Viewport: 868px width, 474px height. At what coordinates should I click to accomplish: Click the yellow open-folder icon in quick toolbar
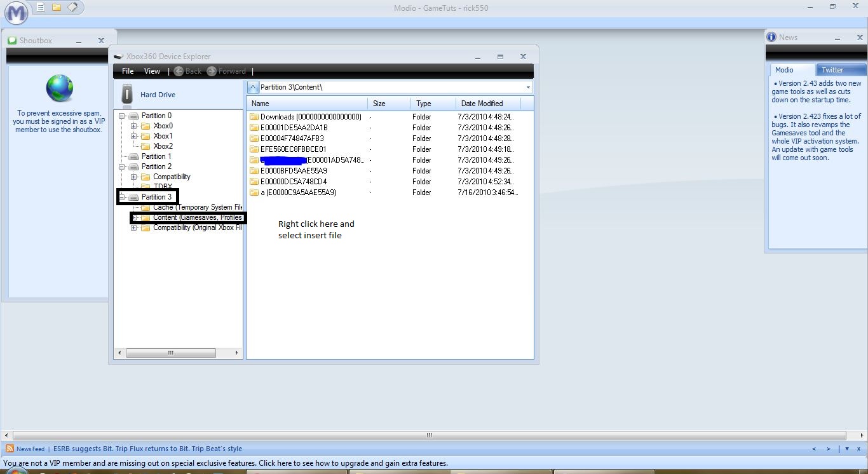pyautogui.click(x=57, y=8)
